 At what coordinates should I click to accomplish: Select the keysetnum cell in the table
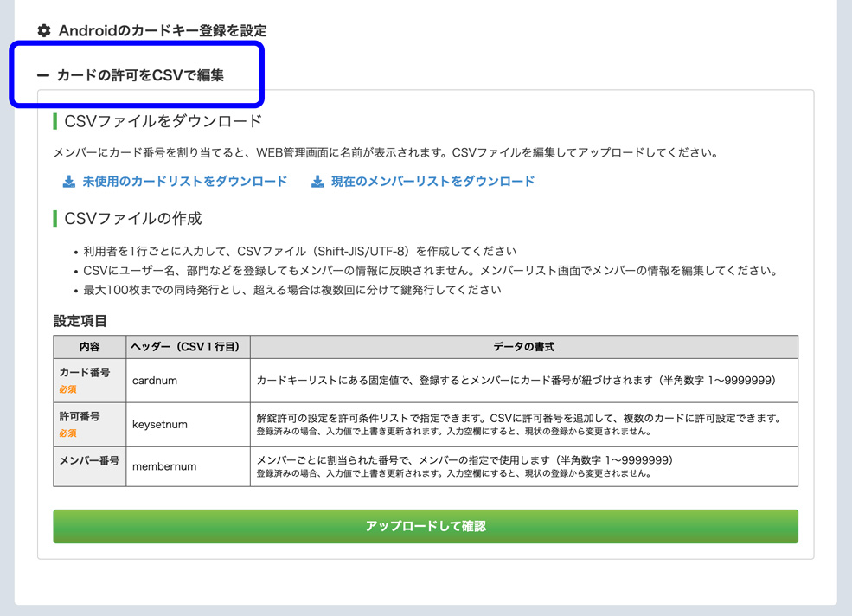pyautogui.click(x=159, y=424)
